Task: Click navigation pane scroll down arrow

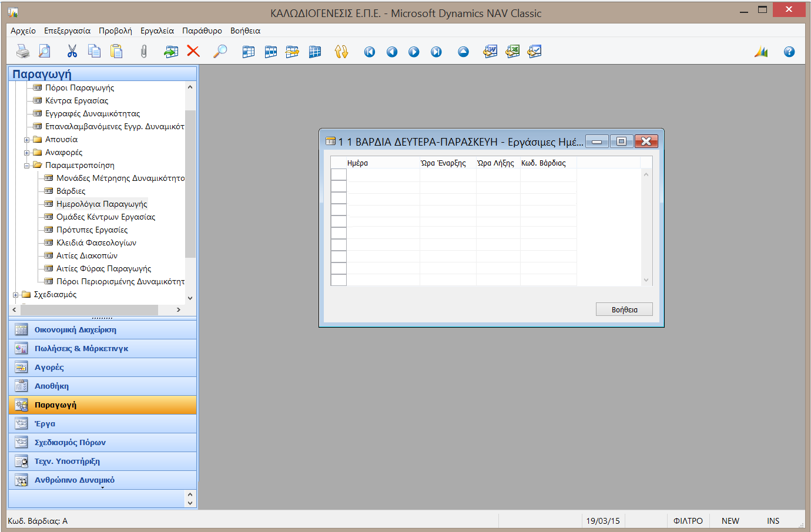Action: (x=190, y=298)
